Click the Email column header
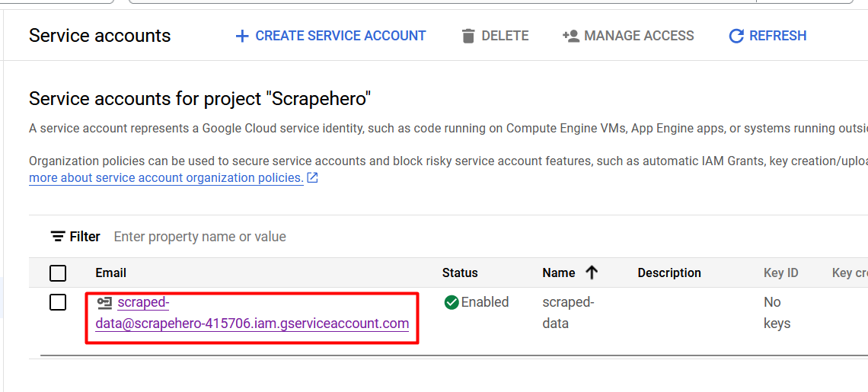Screen dimensions: 868x392 (x=110, y=272)
